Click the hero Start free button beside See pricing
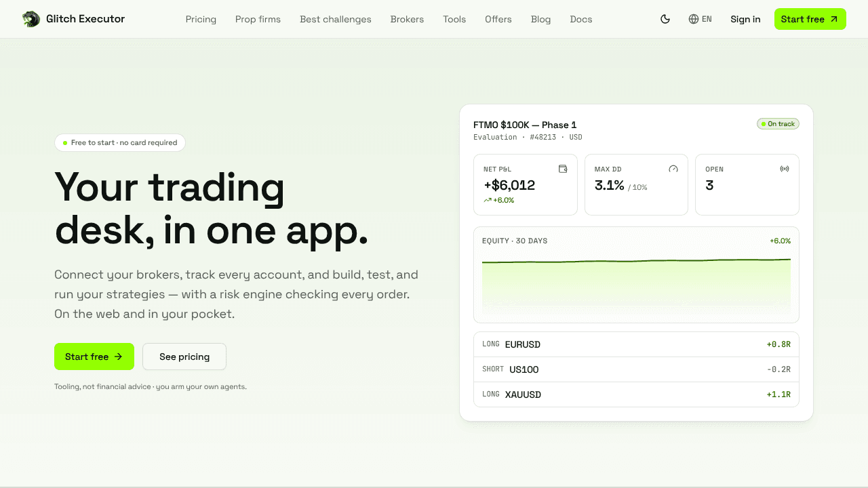 coord(94,357)
